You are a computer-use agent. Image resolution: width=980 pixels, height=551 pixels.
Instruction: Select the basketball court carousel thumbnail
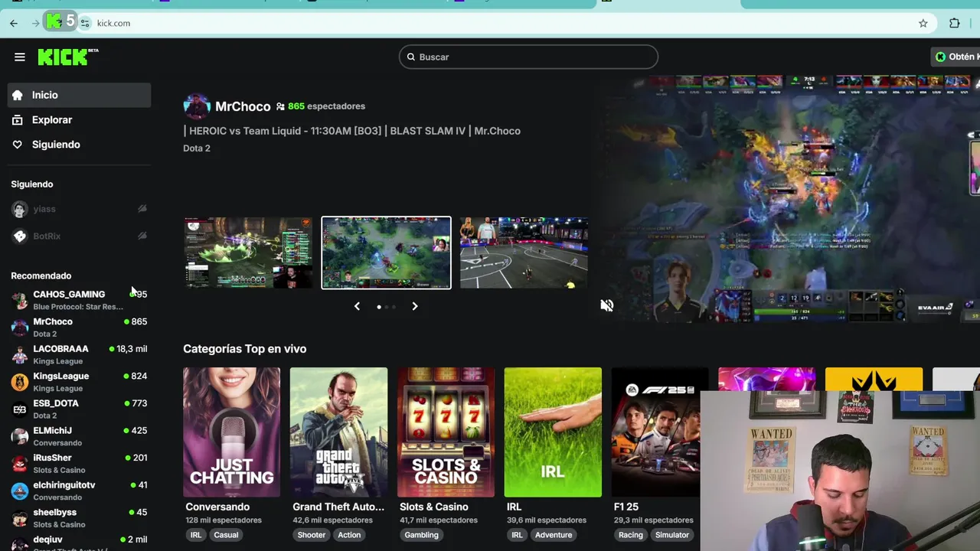click(524, 253)
